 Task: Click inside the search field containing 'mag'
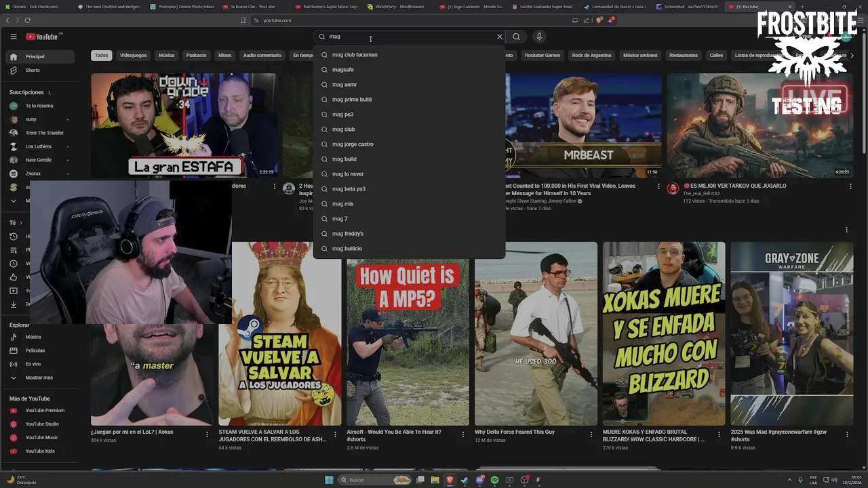[410, 37]
